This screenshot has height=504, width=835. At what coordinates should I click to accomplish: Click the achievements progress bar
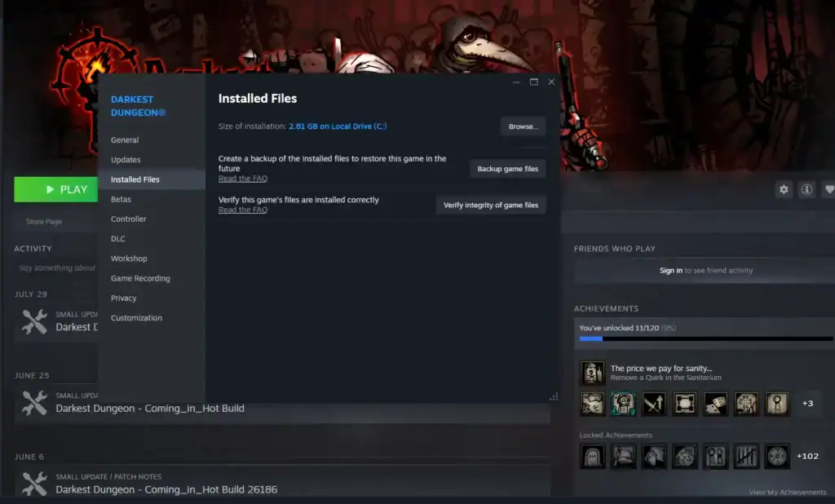coord(705,338)
